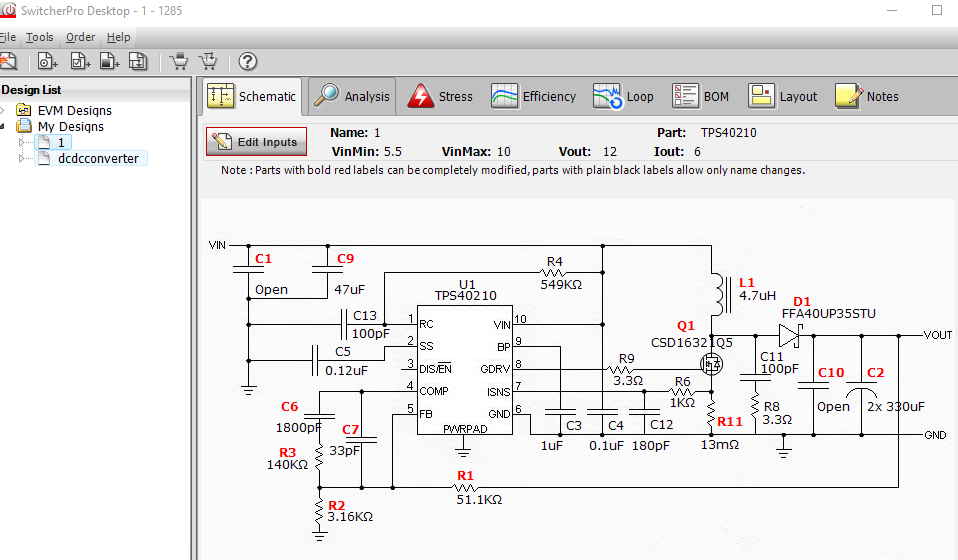Click the stacked documents download toolbar icon
This screenshot has width=958, height=560.
point(138,61)
